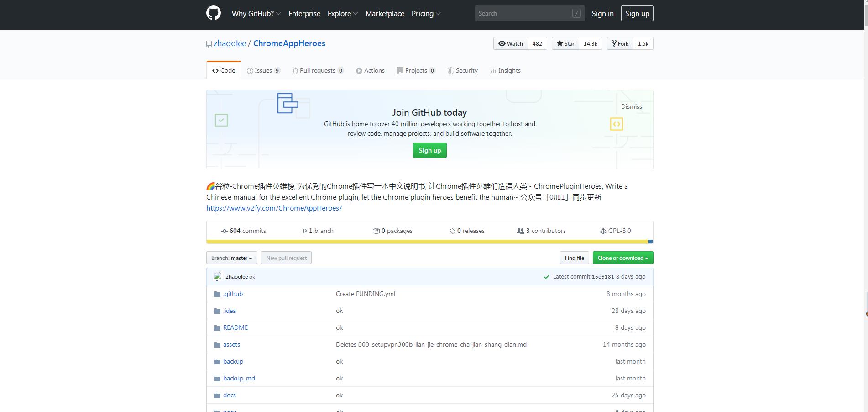Fork the ChromeAppHeroes repository
The width and height of the screenshot is (868, 412).
click(x=620, y=43)
